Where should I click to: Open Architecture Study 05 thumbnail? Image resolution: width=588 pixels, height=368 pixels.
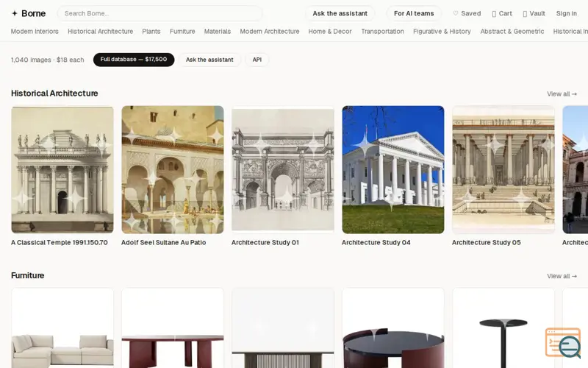(503, 170)
